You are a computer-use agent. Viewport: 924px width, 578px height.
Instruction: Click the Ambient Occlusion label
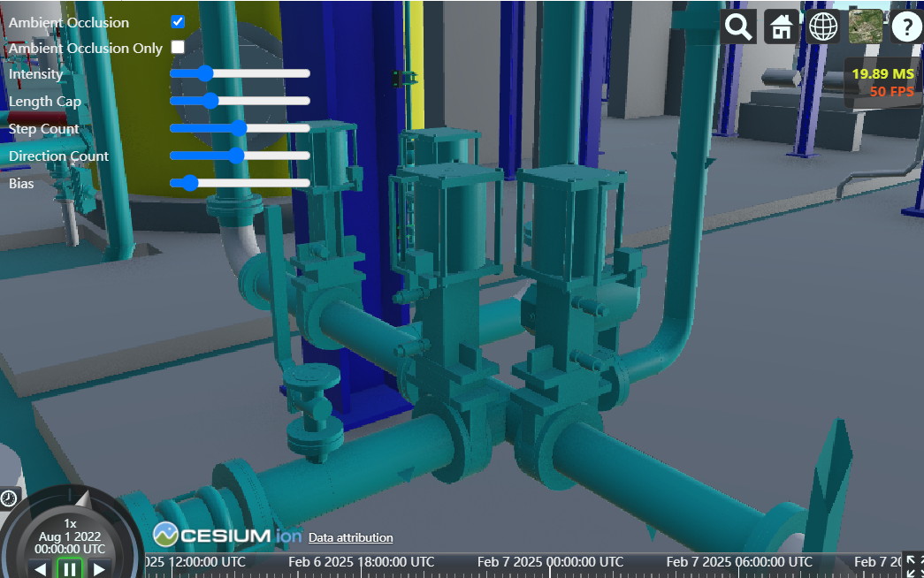coord(68,22)
